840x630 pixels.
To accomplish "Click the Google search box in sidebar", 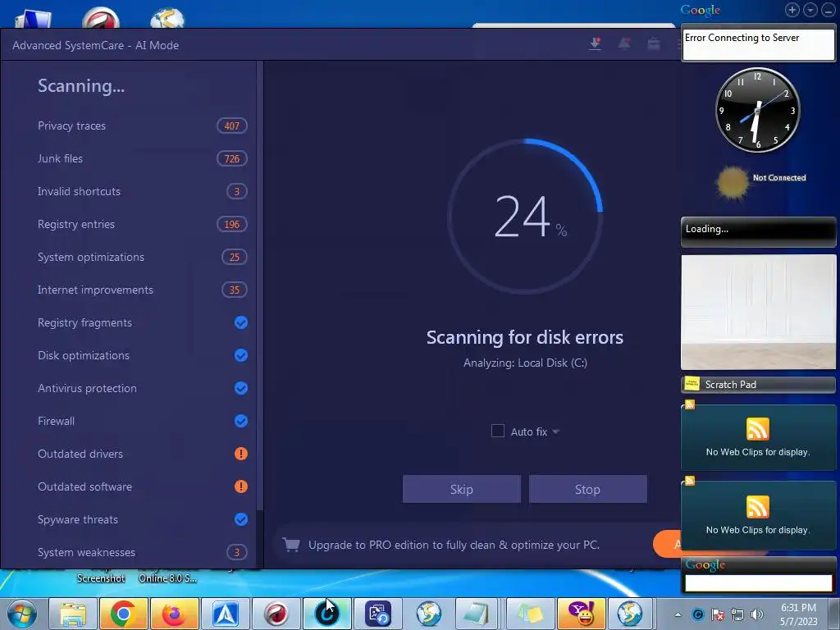I will tap(759, 583).
